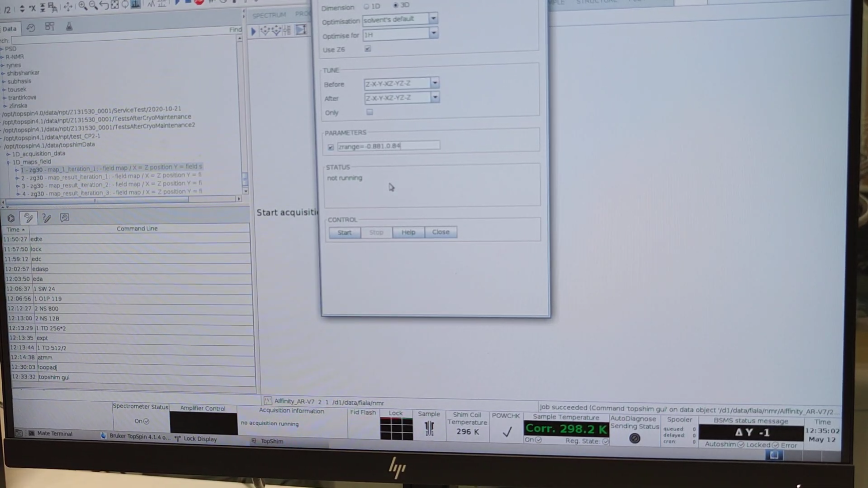
Task: Click the Close button of the TopShim dialog
Action: (x=440, y=232)
